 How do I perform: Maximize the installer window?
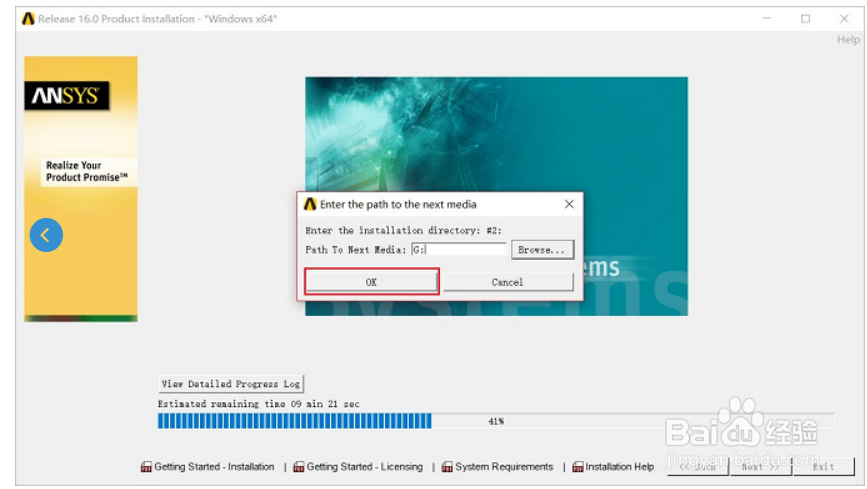[806, 19]
